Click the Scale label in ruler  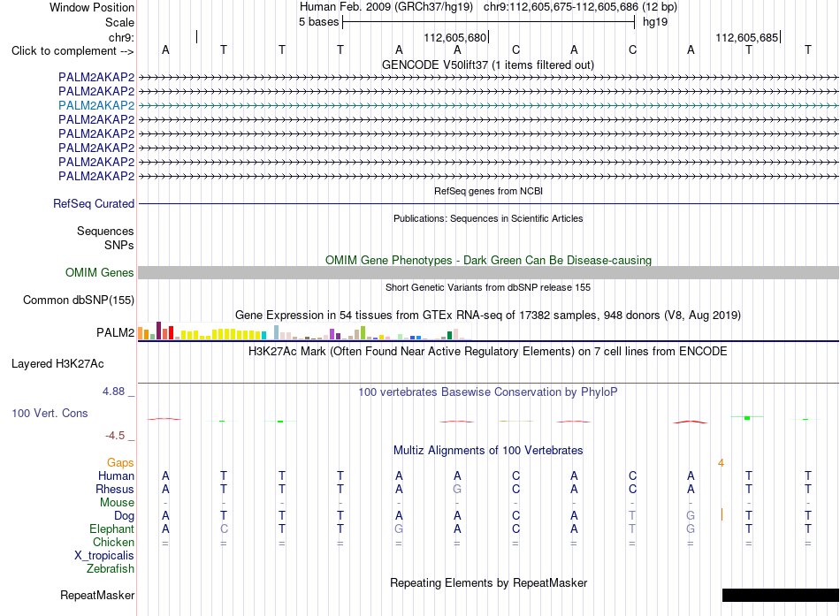tap(119, 22)
